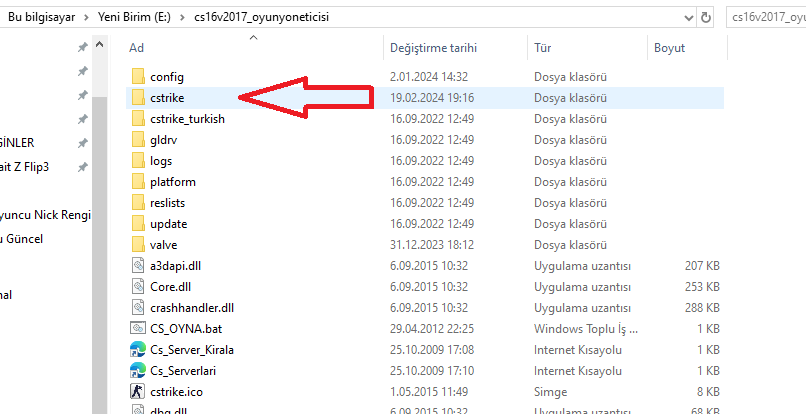Select the reslists folder icon

pos(138,203)
